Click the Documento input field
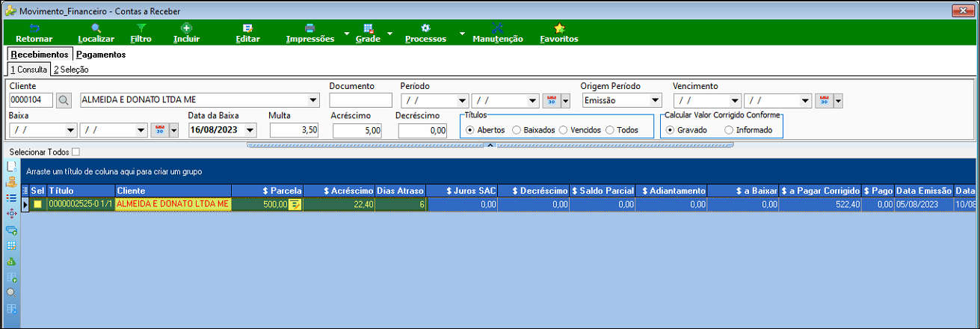The width and height of the screenshot is (980, 329). 360,100
